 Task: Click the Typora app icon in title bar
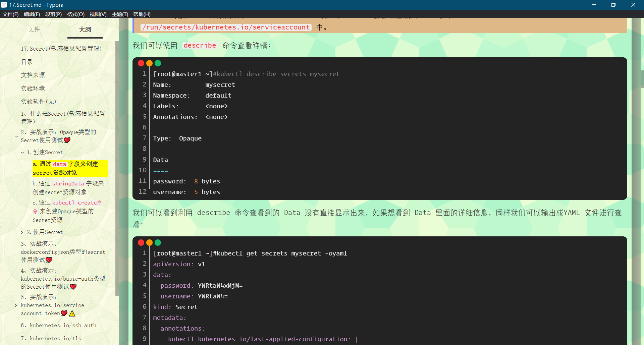(x=4, y=5)
